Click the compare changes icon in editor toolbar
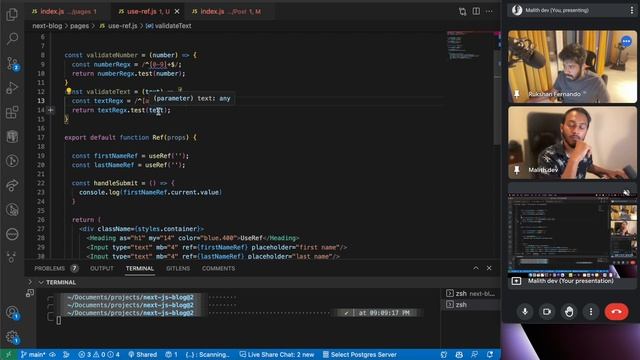 462,11
